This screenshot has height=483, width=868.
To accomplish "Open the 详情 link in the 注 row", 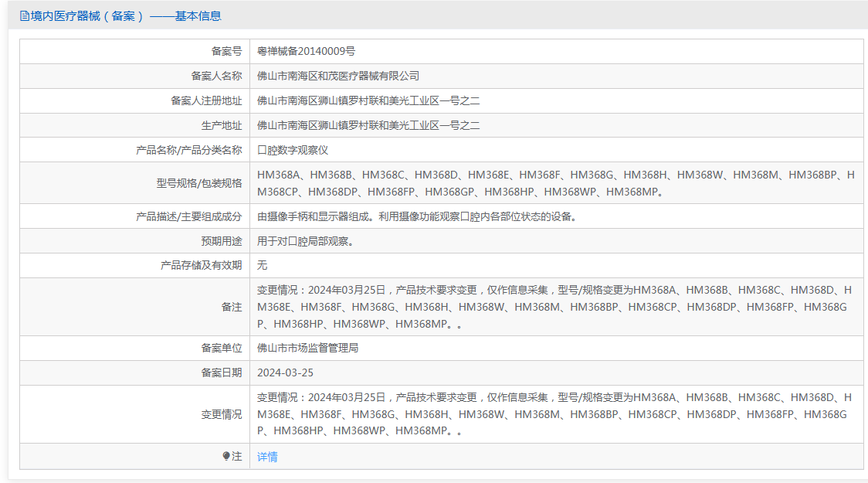I will [267, 457].
